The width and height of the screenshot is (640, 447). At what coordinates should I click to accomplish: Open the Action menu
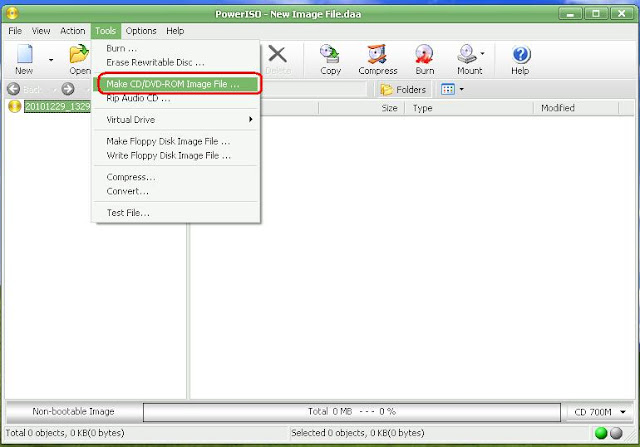click(x=73, y=31)
